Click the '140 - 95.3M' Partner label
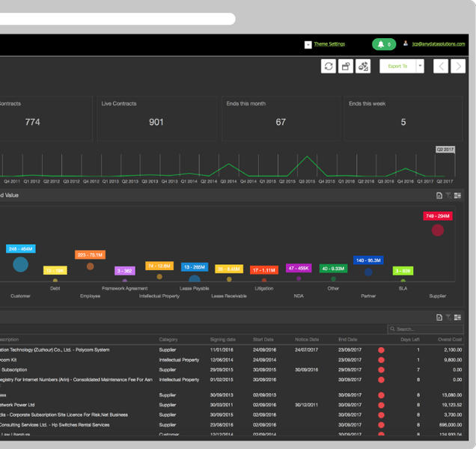The width and height of the screenshot is (476, 449). click(x=368, y=260)
